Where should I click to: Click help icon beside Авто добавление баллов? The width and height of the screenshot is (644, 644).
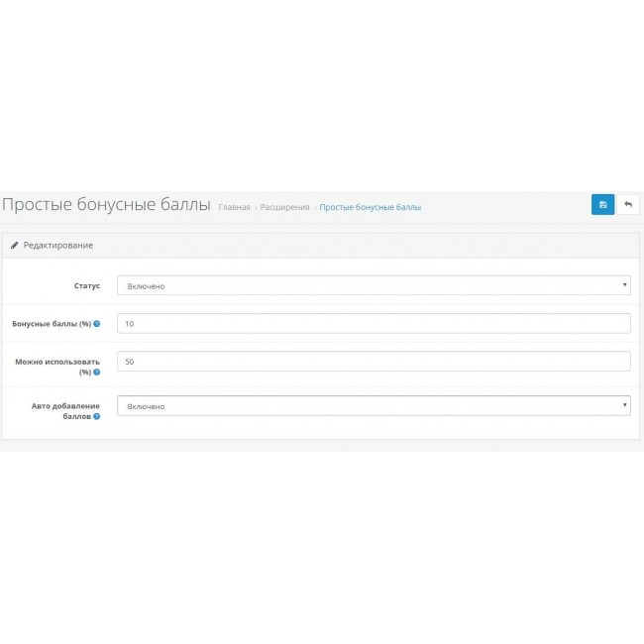tap(97, 417)
